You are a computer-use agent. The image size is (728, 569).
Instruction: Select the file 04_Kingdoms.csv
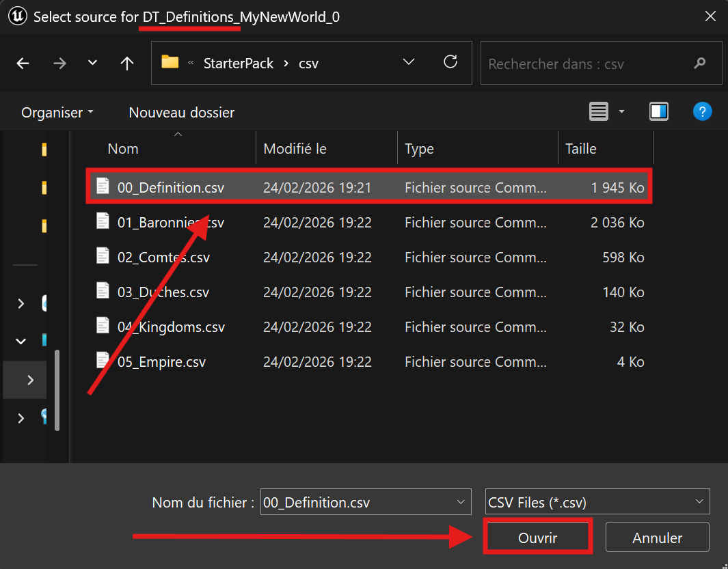[x=171, y=327]
